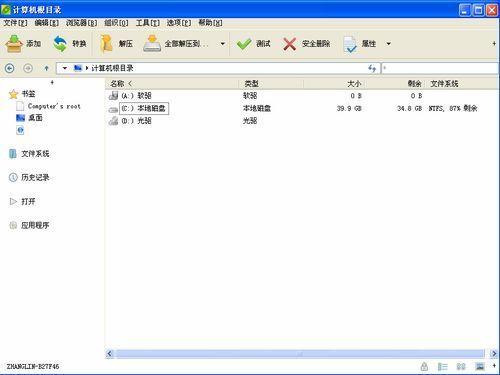Click the NTFS, 87% 剩余 cell

[453, 109]
